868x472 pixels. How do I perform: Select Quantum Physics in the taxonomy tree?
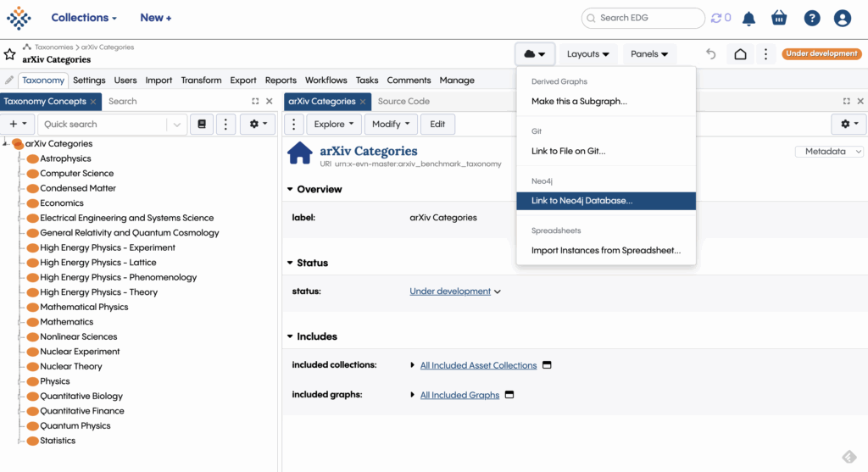click(x=75, y=425)
